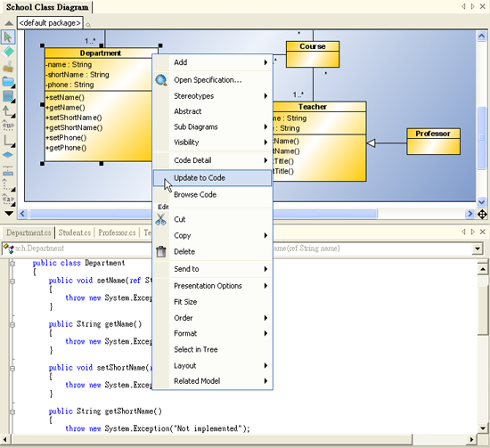Choose Delete from context menu
This screenshot has width=490, height=448.
tap(213, 251)
